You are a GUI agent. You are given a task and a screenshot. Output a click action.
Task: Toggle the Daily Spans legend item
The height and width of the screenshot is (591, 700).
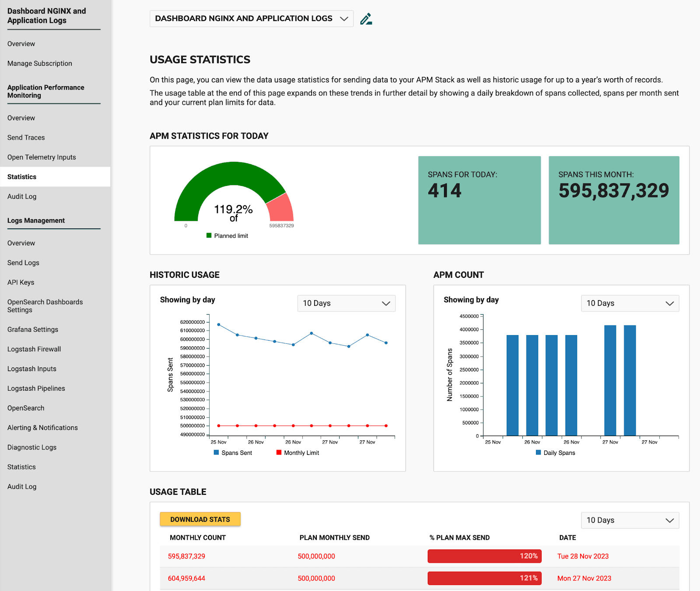(556, 452)
